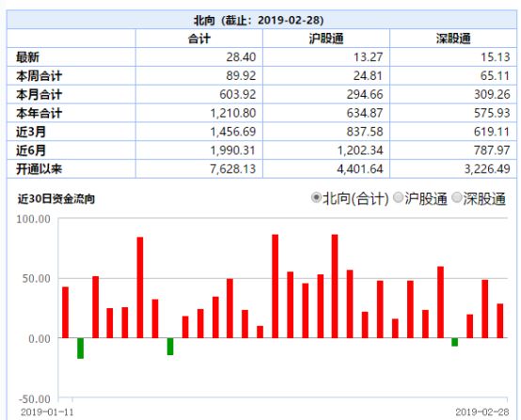Click the last red bar in the chart
521x420 pixels.
point(500,320)
